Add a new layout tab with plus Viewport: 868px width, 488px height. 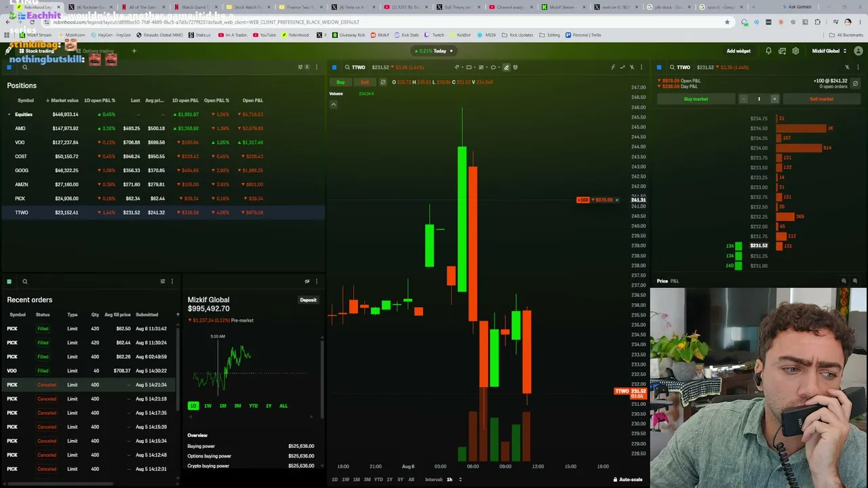click(134, 51)
